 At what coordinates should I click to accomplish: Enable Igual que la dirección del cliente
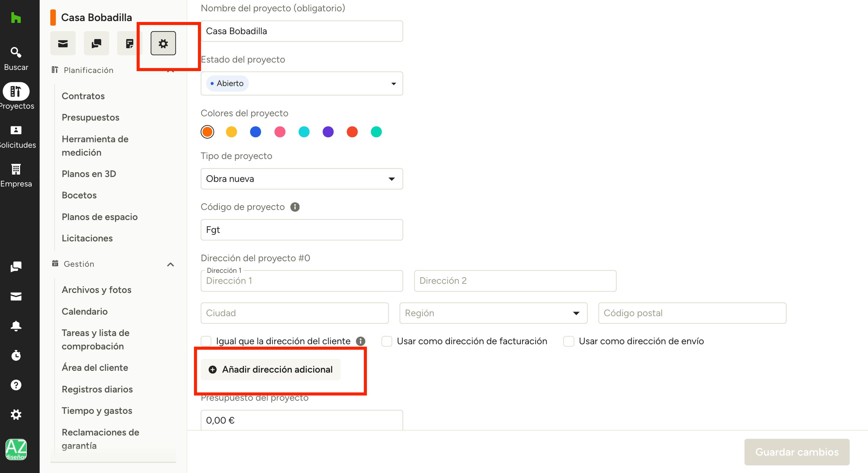pos(206,341)
